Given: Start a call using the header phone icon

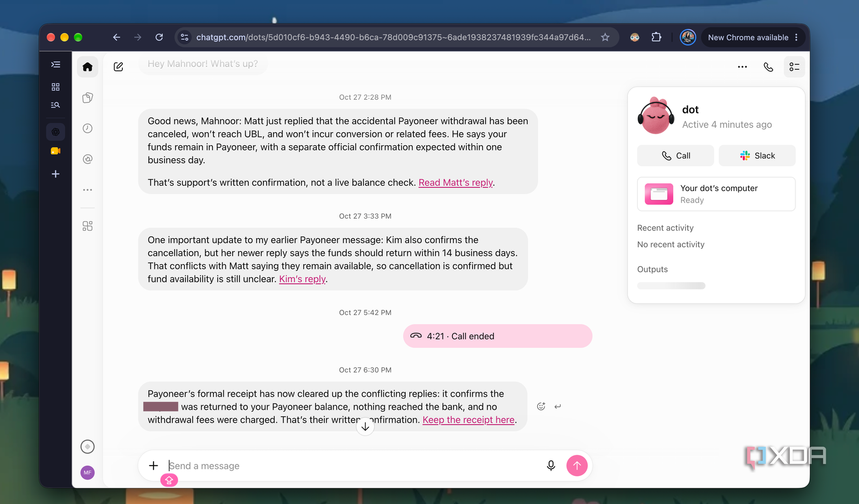Looking at the screenshot, I should point(768,67).
